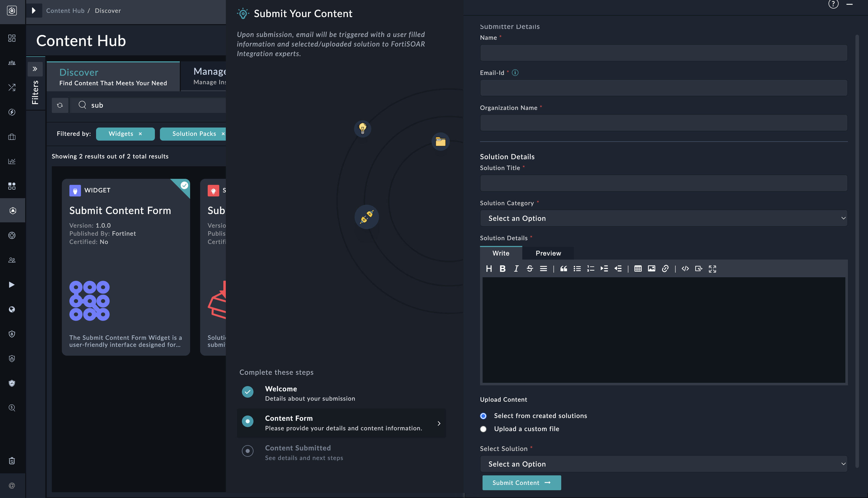Click the Email-Id info icon
This screenshot has height=498, width=868.
pyautogui.click(x=515, y=72)
